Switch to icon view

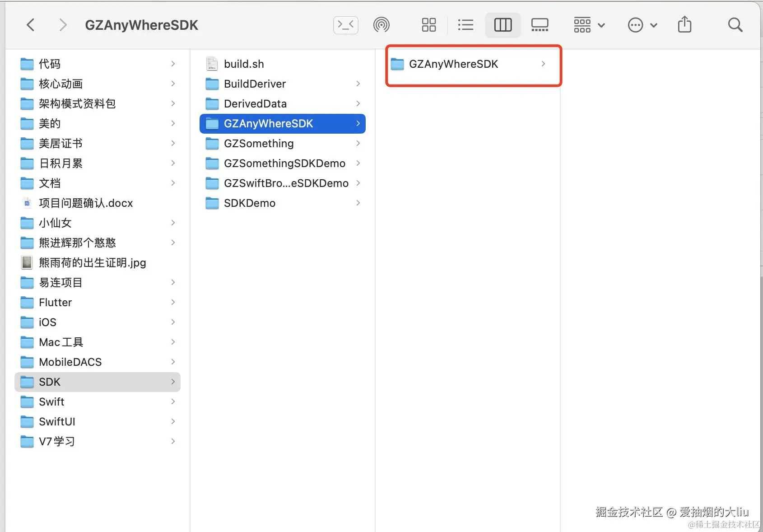tap(429, 25)
